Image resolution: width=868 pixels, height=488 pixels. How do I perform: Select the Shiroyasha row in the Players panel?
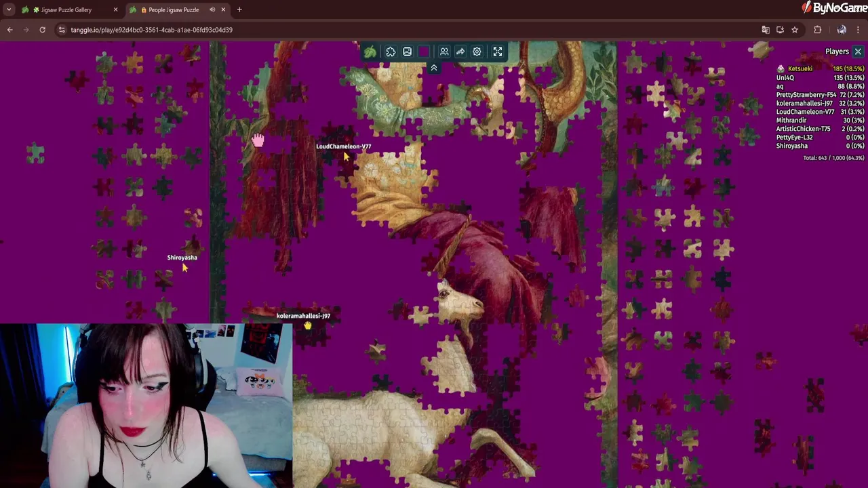(x=820, y=146)
